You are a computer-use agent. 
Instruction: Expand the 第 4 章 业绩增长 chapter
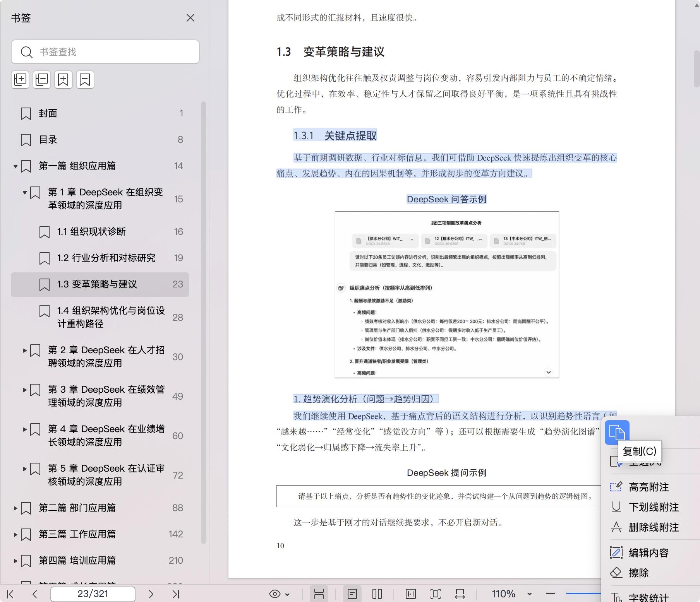25,429
